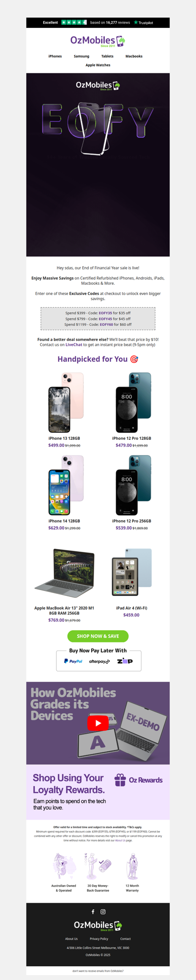
Task: Click the iPhone 13 128GB product image
Action: (66, 402)
